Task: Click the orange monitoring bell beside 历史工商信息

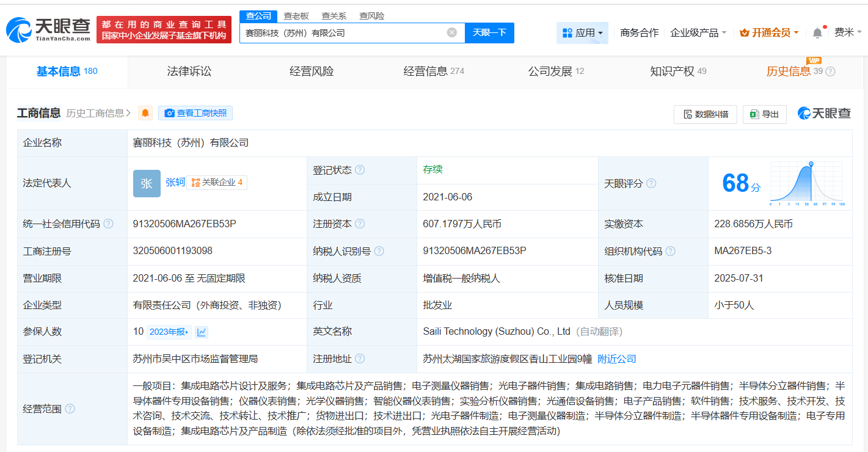Action: tap(145, 113)
